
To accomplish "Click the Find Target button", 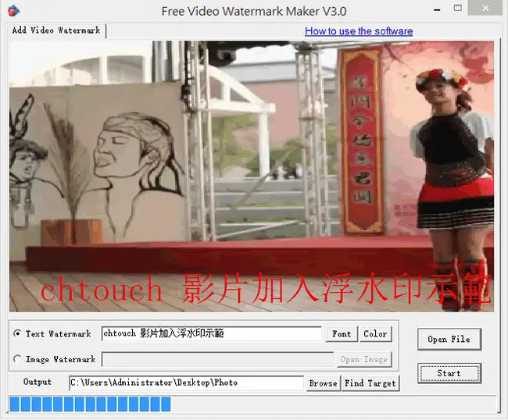I will pos(370,383).
